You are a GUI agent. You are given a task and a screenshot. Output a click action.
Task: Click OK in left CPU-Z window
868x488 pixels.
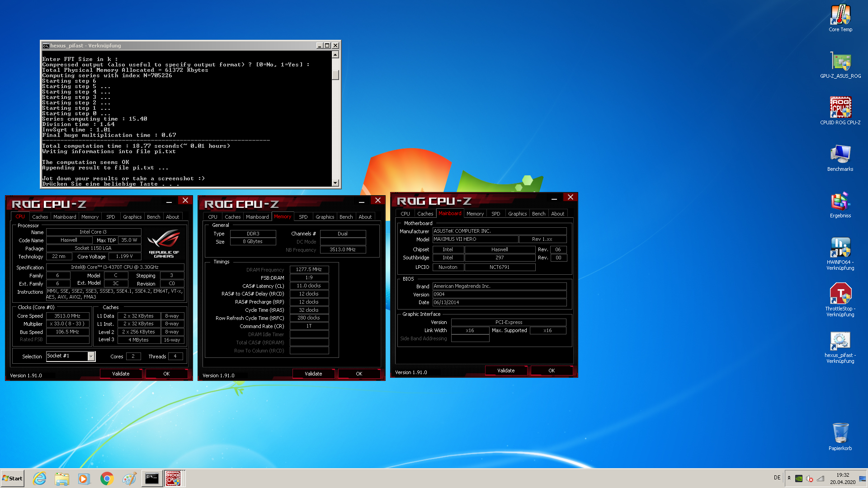click(x=166, y=374)
